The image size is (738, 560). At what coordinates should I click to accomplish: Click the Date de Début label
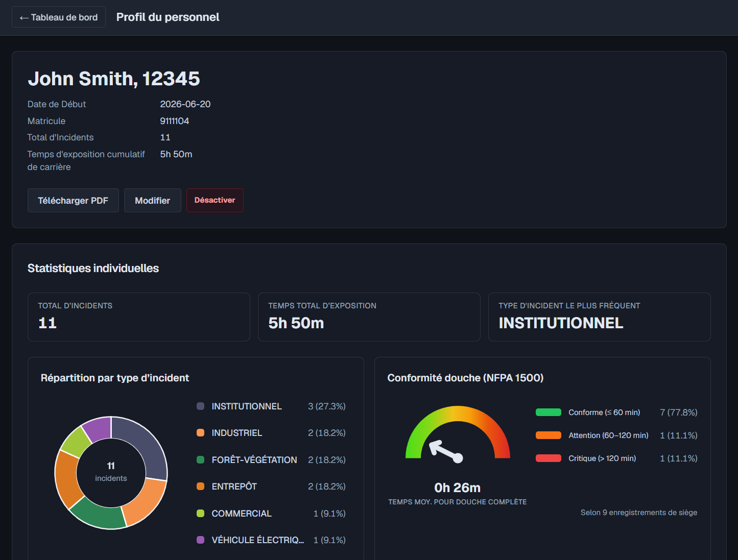click(x=57, y=104)
